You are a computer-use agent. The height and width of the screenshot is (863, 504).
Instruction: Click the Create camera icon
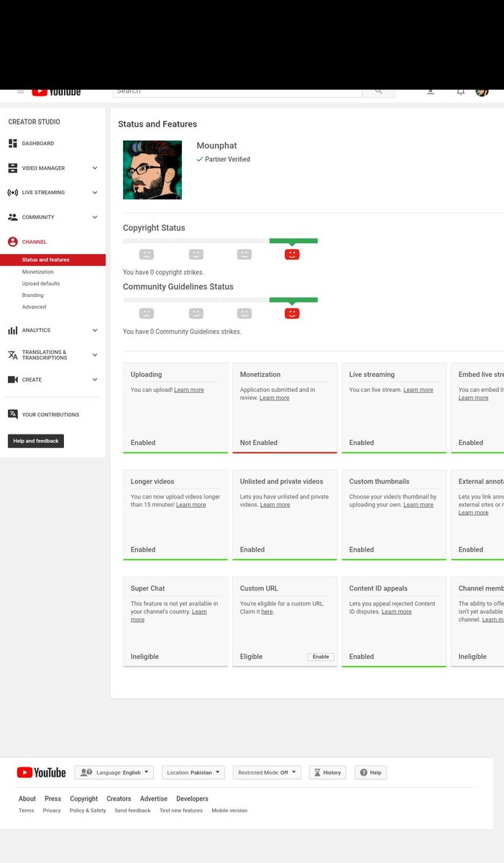12,380
